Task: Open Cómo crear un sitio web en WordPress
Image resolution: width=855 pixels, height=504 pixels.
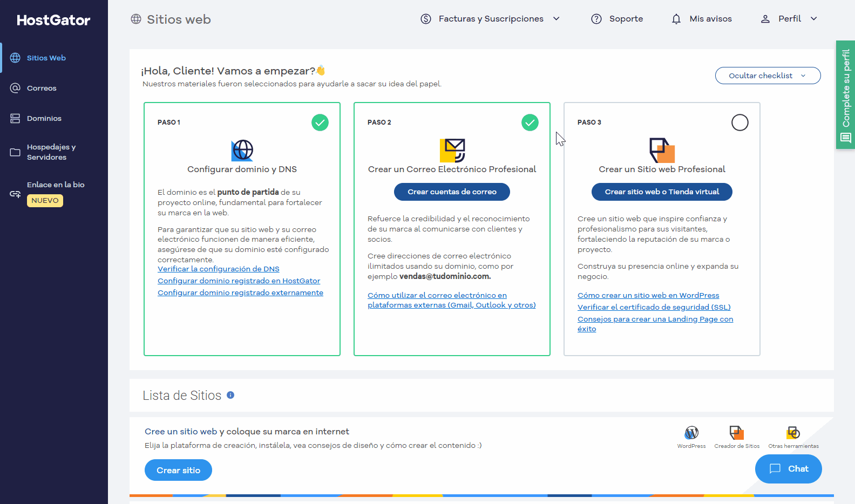Action: pyautogui.click(x=648, y=295)
